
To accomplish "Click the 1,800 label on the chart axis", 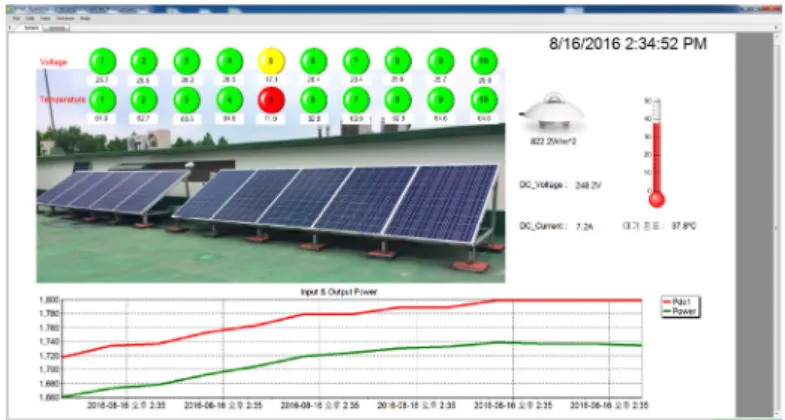I will (x=49, y=299).
